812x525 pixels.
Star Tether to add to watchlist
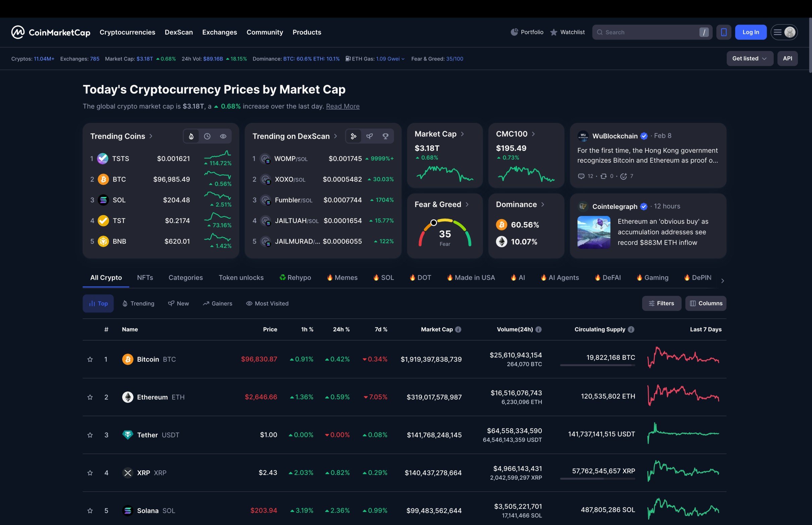pyautogui.click(x=90, y=435)
